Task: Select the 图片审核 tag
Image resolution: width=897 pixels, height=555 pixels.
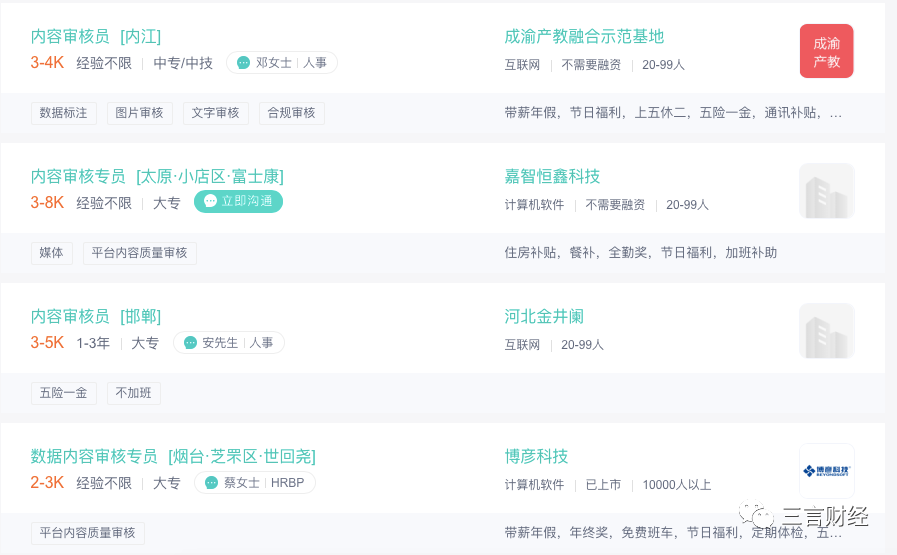Action: pos(140,113)
